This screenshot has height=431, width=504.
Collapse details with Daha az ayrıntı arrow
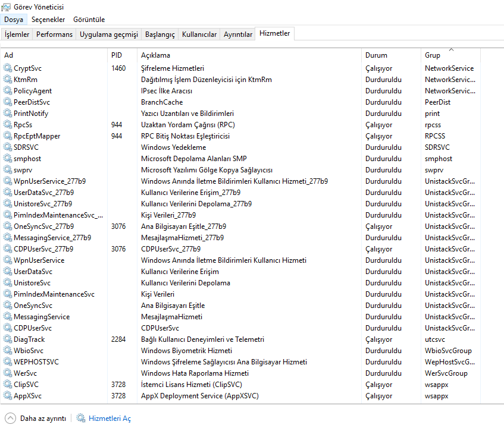[10, 419]
